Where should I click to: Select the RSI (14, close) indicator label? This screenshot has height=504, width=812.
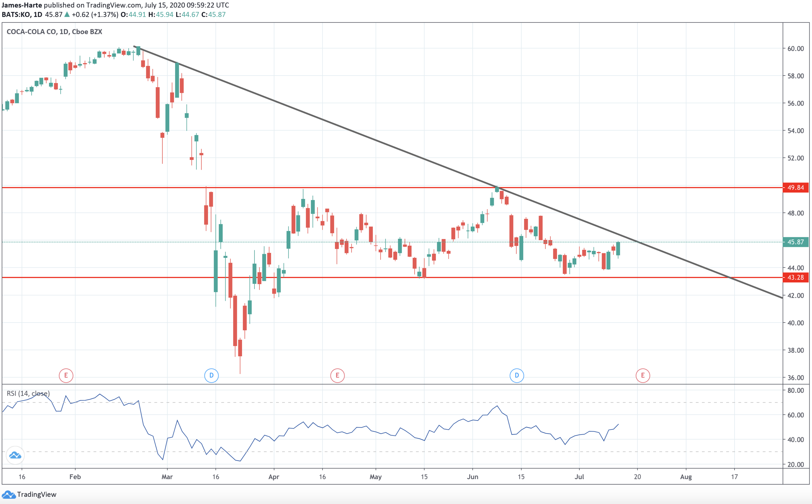point(28,393)
